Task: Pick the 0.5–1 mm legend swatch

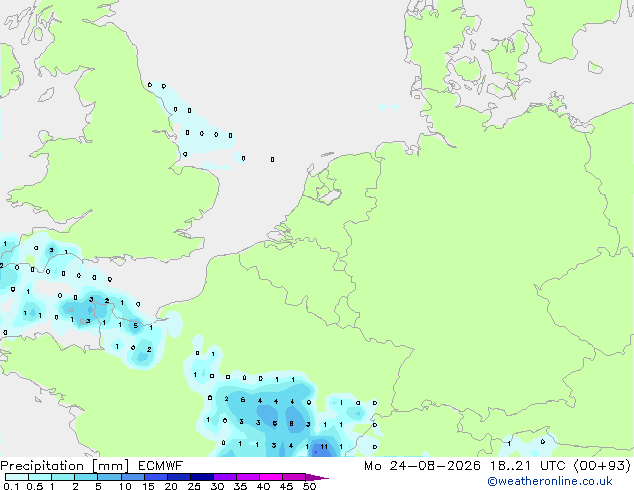Action: pos(40,477)
